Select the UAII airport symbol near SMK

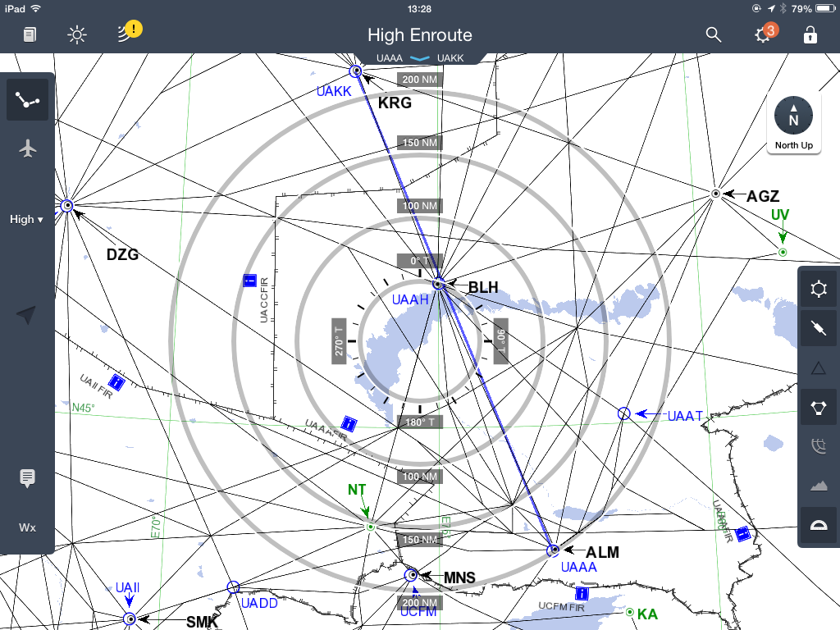(130, 619)
